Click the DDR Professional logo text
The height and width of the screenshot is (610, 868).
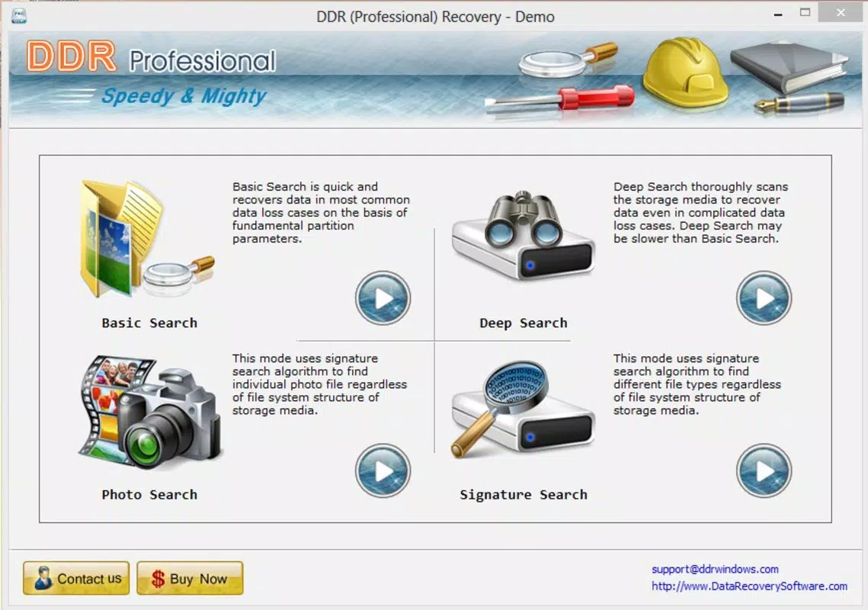151,57
